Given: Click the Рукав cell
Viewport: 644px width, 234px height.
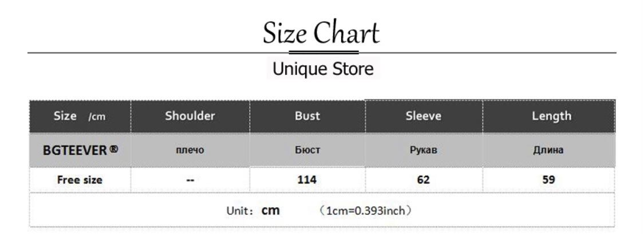Looking at the screenshot, I should pyautogui.click(x=424, y=150).
